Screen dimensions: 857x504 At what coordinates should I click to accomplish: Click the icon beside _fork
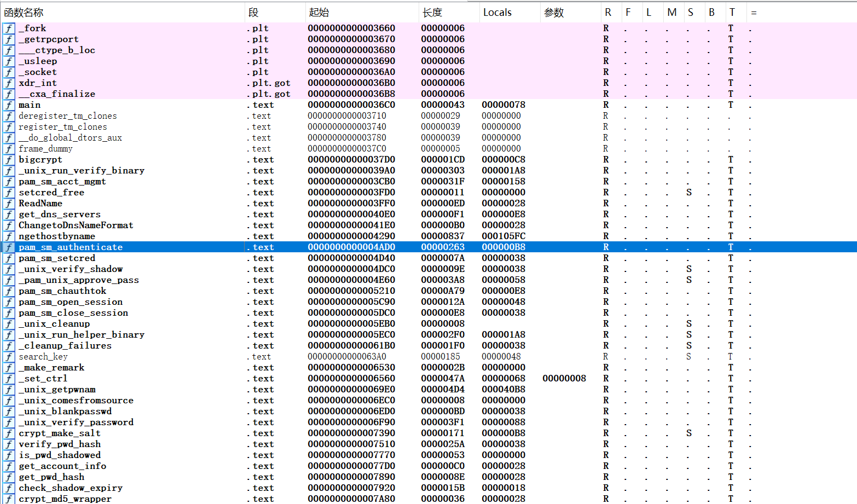pyautogui.click(x=9, y=28)
